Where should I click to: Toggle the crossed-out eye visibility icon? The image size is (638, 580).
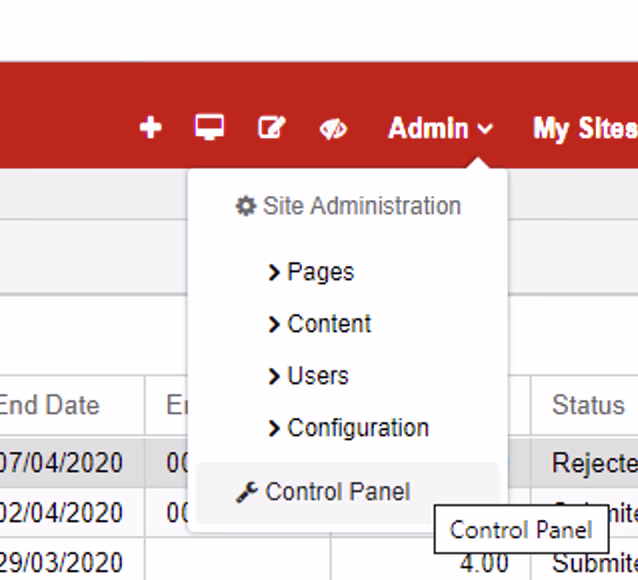pos(332,129)
